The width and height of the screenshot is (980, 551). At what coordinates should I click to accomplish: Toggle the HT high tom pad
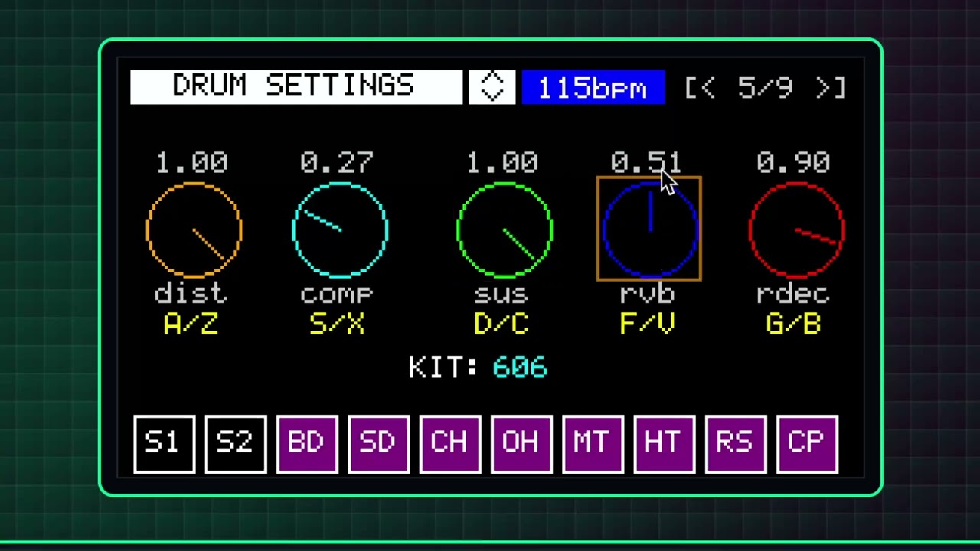coord(665,444)
